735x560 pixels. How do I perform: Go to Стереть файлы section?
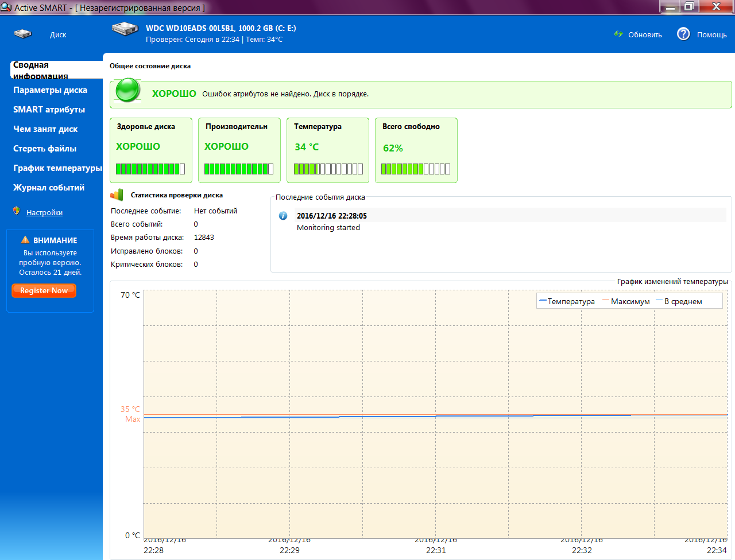tap(45, 149)
